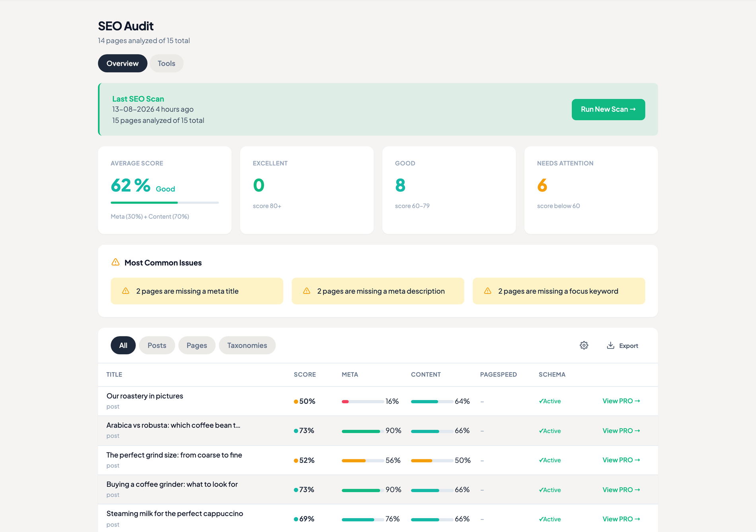This screenshot has height=532, width=756.
Task: Filter table by All
Action: point(123,345)
